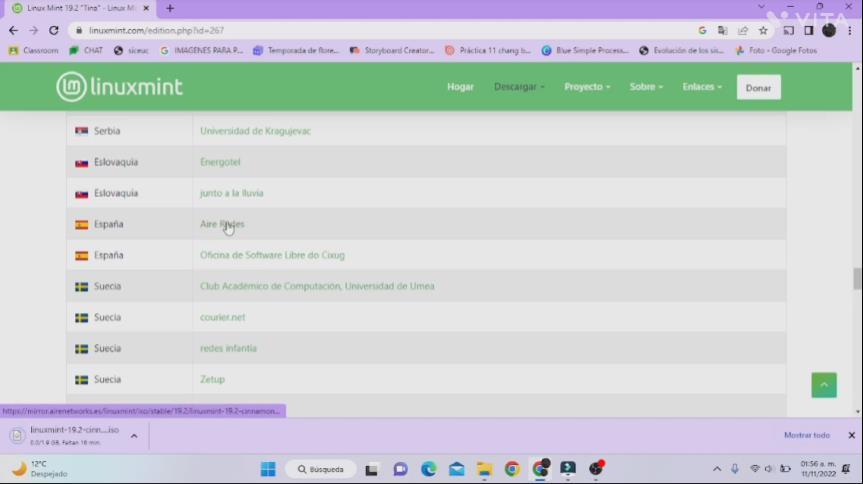Open File Explorer from taskbar

coord(484,470)
